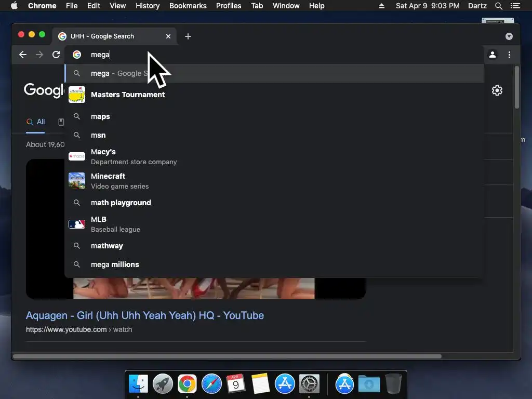Open System Preferences from the dock
The image size is (532, 399).
point(309,384)
